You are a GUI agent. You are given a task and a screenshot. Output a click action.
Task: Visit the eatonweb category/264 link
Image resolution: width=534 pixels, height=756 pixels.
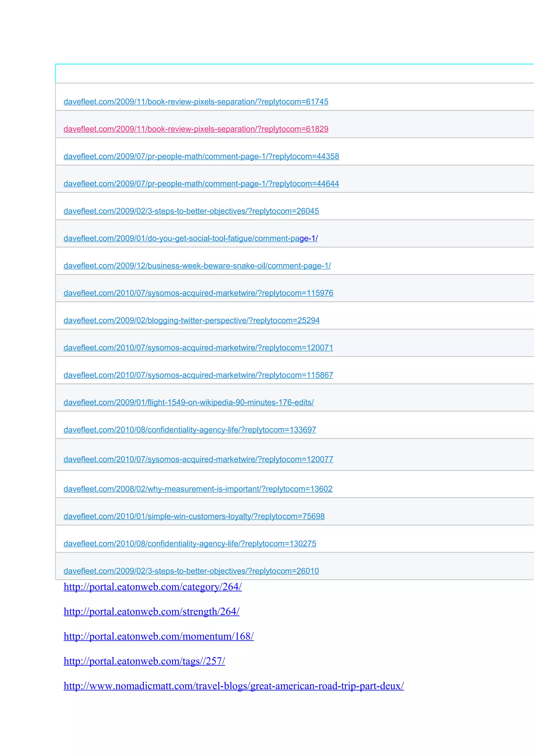[153, 587]
